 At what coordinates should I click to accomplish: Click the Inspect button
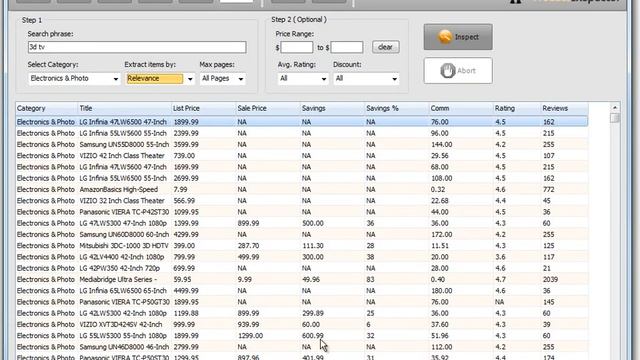click(x=458, y=37)
